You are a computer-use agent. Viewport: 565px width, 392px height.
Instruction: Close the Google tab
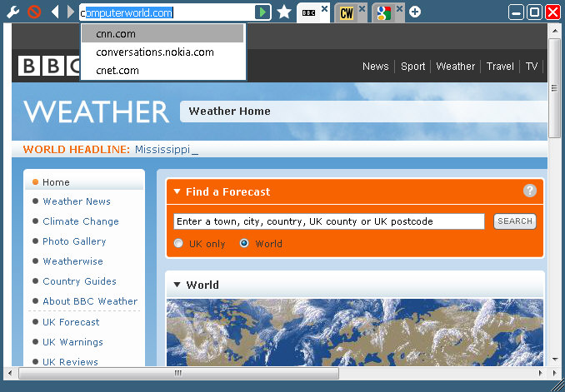coord(400,8)
